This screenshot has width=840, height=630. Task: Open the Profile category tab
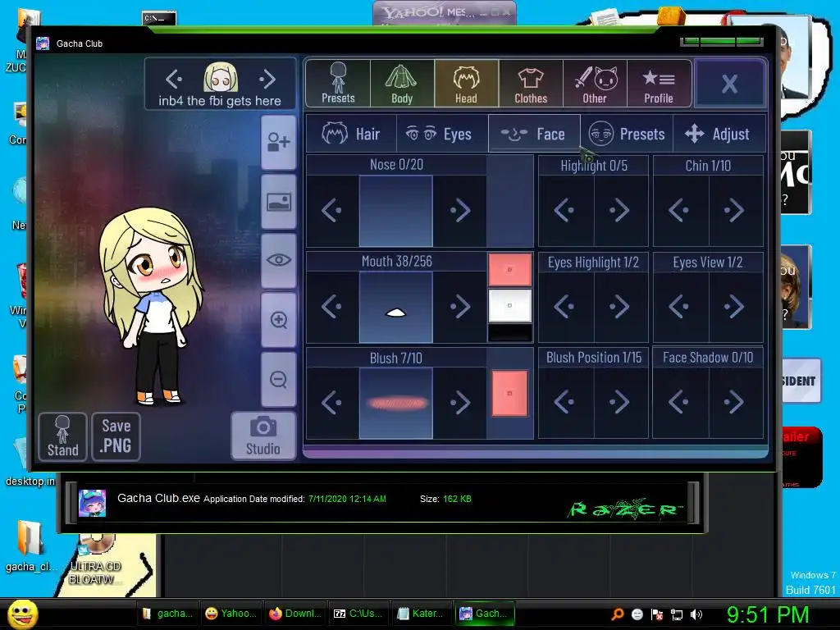[x=659, y=83]
